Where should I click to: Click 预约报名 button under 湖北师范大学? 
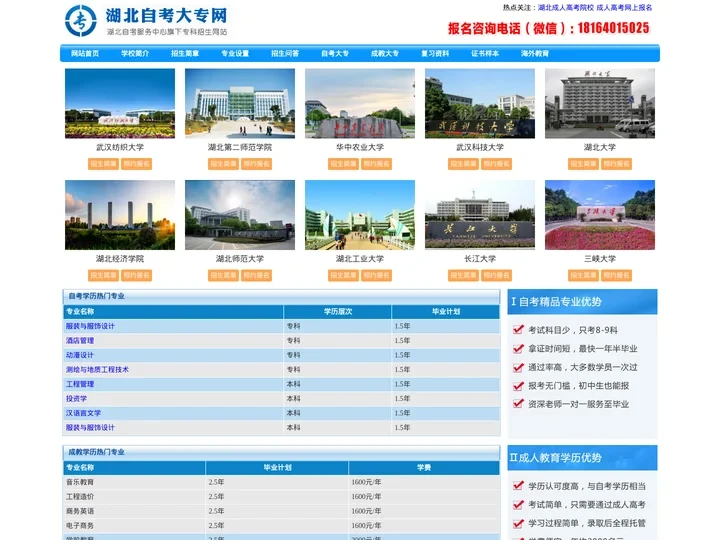(x=256, y=276)
